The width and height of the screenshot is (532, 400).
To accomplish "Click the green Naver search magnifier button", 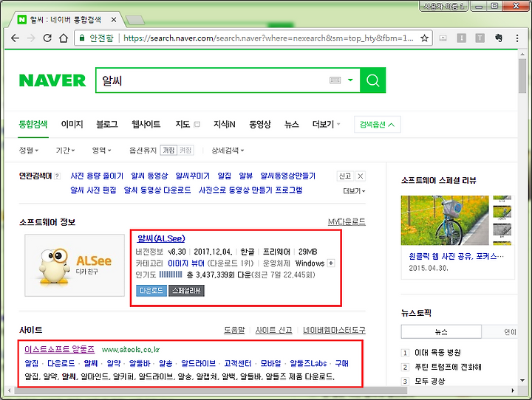I will pyautogui.click(x=372, y=80).
